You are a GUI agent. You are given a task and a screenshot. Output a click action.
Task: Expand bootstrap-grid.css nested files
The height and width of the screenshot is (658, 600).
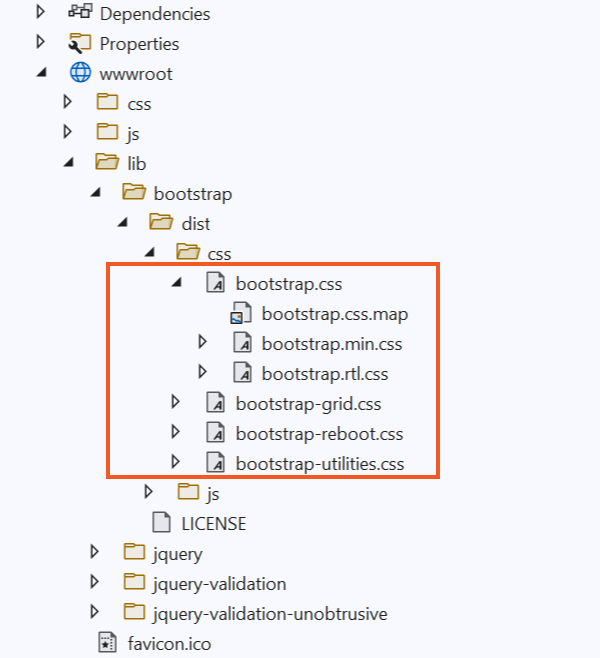pyautogui.click(x=175, y=402)
